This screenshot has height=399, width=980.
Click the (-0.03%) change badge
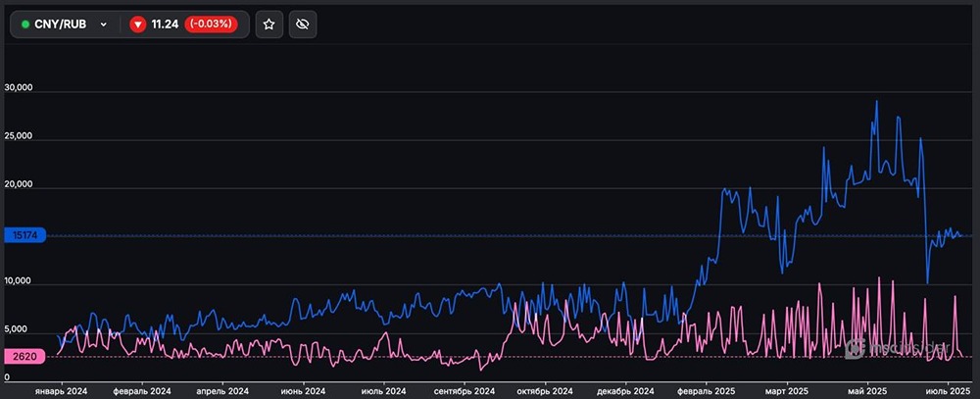(212, 24)
